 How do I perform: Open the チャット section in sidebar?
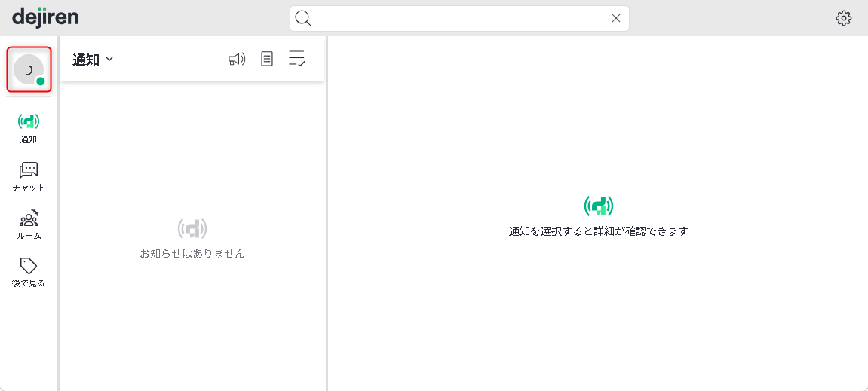29,170
